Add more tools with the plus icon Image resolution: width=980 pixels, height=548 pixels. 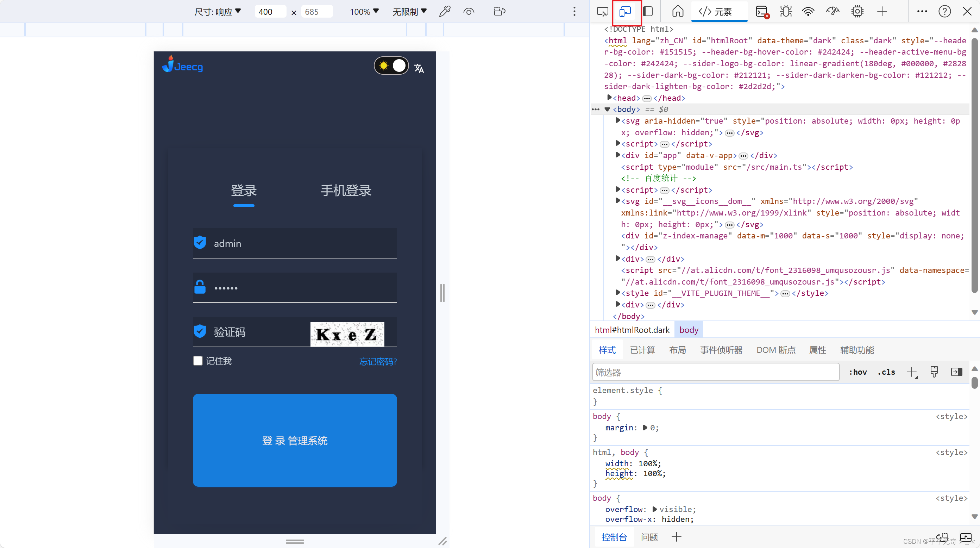(x=882, y=11)
